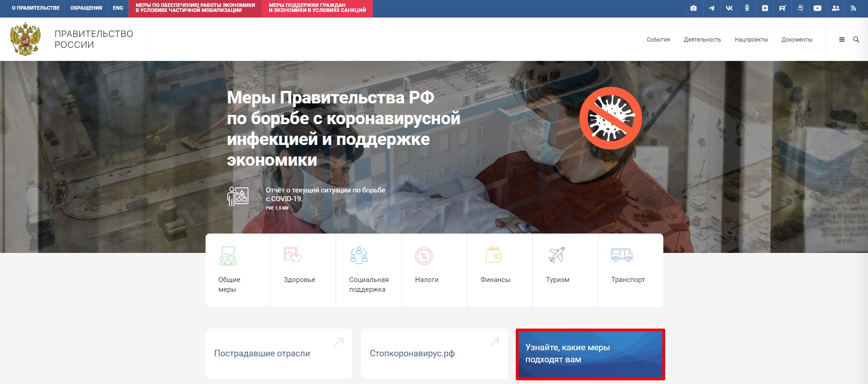Click the ПРАВИТЕЛЬСТВО РОССИИ site title
The height and width of the screenshot is (384, 868).
pyautogui.click(x=94, y=39)
